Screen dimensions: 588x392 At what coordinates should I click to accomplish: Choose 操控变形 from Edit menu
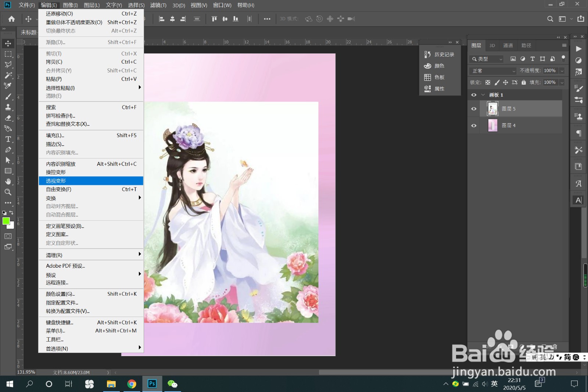pyautogui.click(x=91, y=172)
